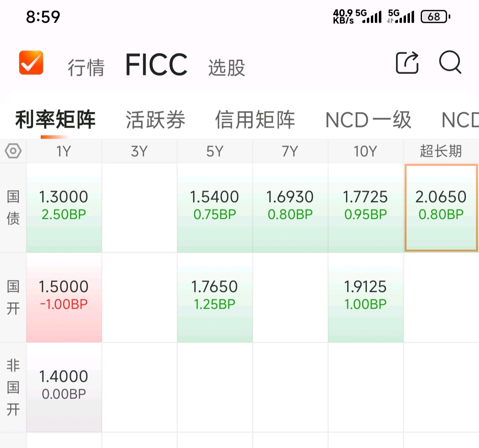Switch to the 行情 tab
This screenshot has height=448, width=479.
coord(86,67)
